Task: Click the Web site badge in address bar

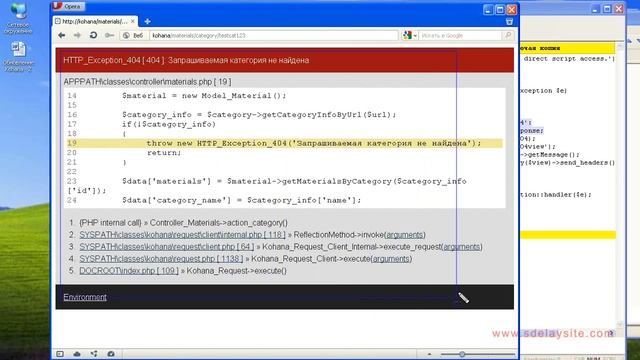Action: [x=134, y=36]
